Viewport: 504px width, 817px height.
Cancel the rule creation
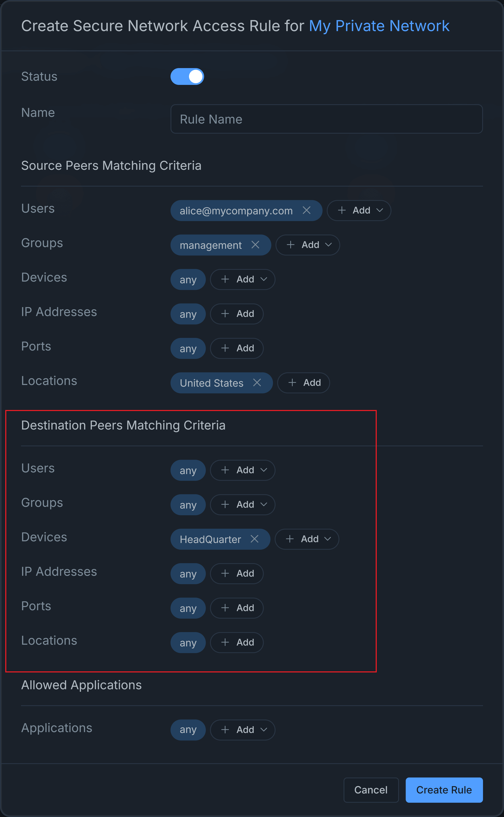click(x=371, y=790)
